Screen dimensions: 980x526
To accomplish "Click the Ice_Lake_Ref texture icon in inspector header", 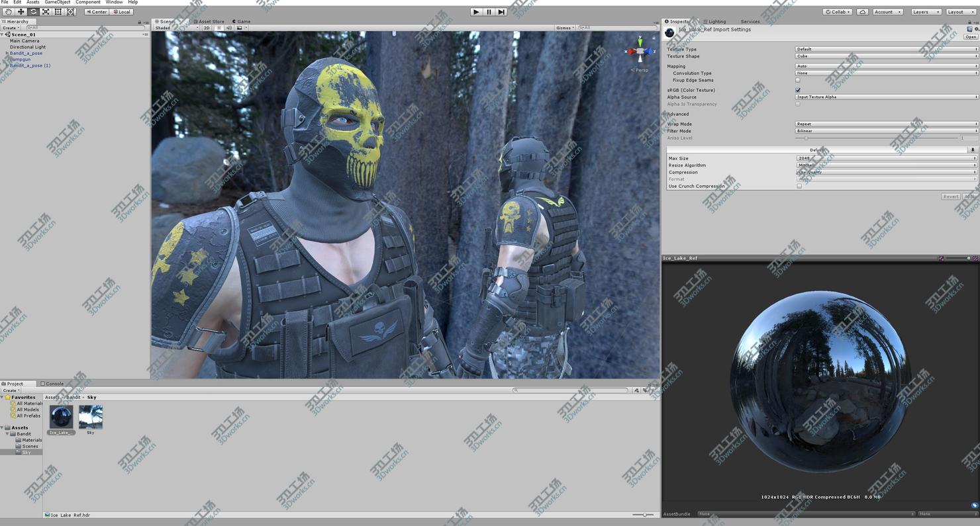I will pos(669,32).
